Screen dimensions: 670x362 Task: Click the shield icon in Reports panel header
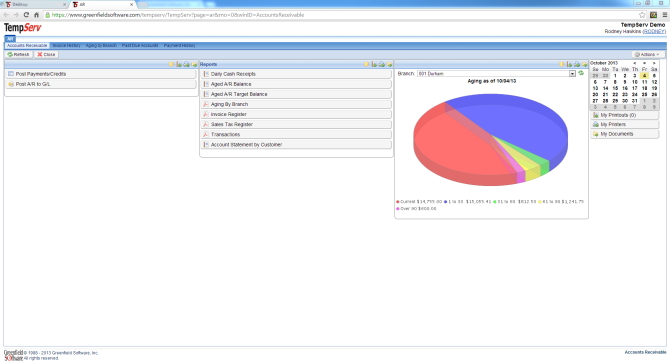pyautogui.click(x=366, y=64)
